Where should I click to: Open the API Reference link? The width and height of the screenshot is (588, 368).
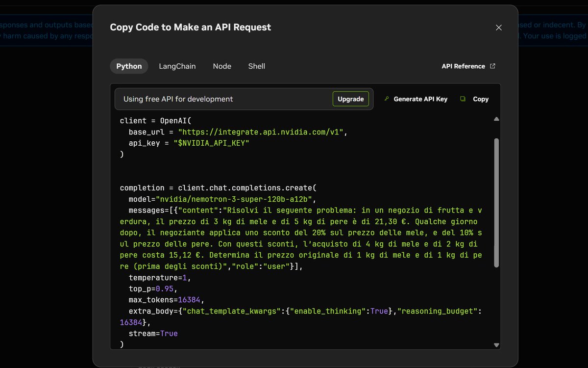click(468, 66)
